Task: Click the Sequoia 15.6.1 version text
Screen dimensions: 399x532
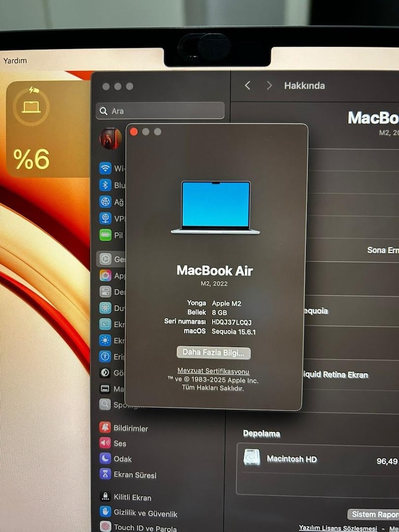Action: (x=233, y=331)
